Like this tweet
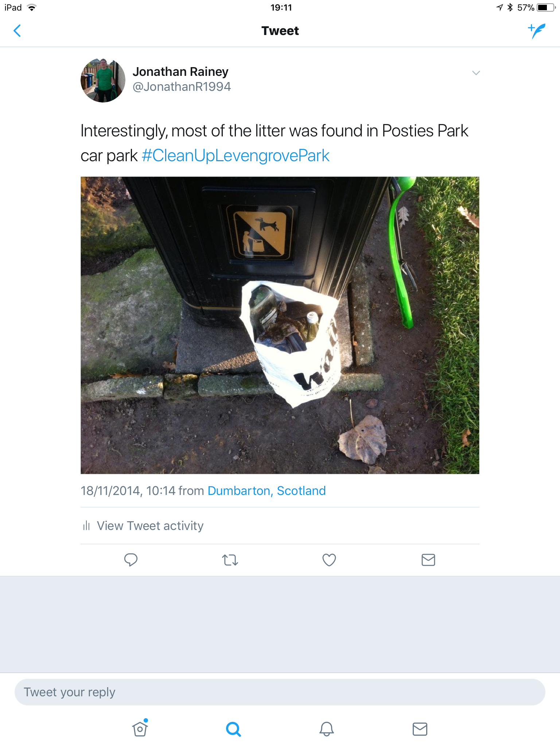This screenshot has height=747, width=560. point(329,560)
